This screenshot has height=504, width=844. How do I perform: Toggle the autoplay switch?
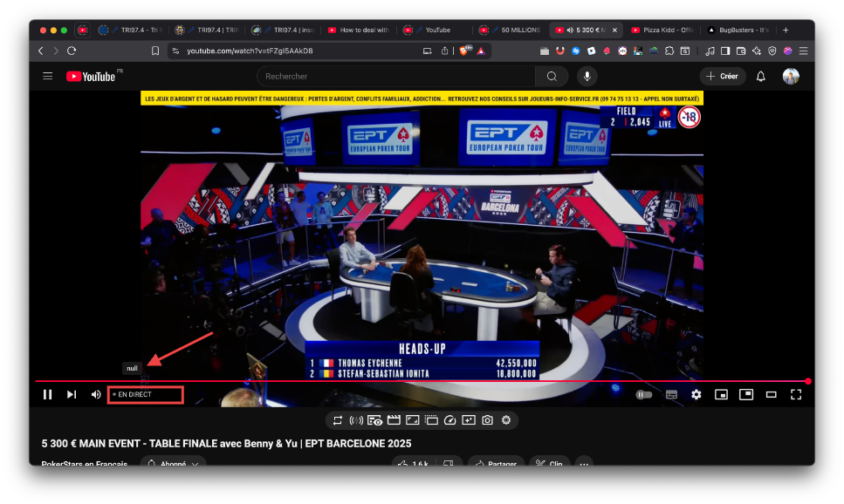coord(644,394)
